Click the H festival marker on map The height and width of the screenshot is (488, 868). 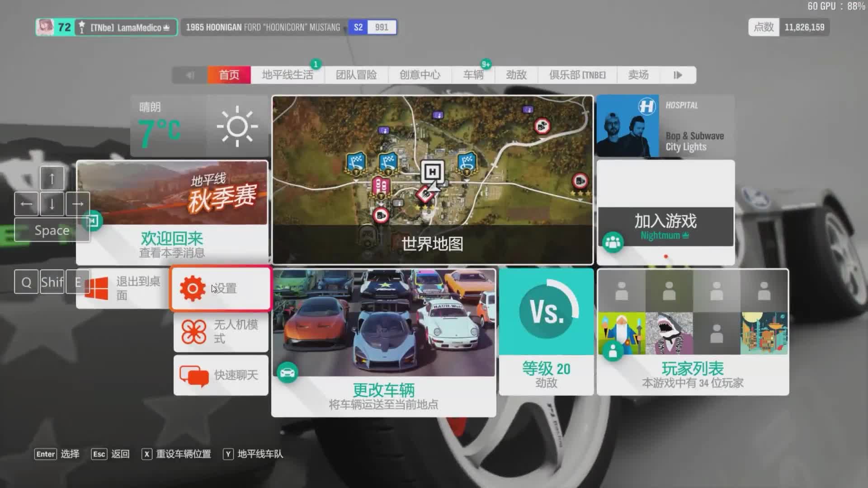432,172
